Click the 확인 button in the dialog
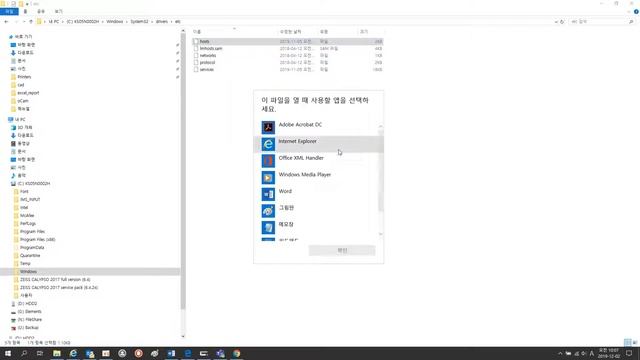The image size is (640, 360). click(342, 250)
